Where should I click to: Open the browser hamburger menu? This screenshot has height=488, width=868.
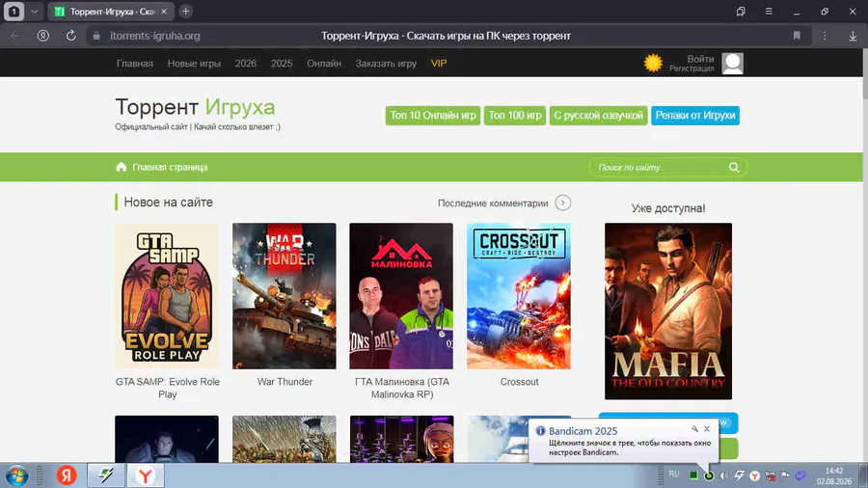[769, 11]
